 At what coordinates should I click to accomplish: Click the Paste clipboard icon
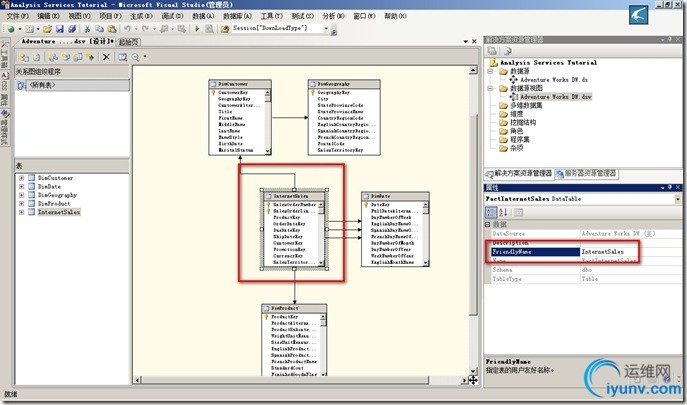tap(112, 29)
